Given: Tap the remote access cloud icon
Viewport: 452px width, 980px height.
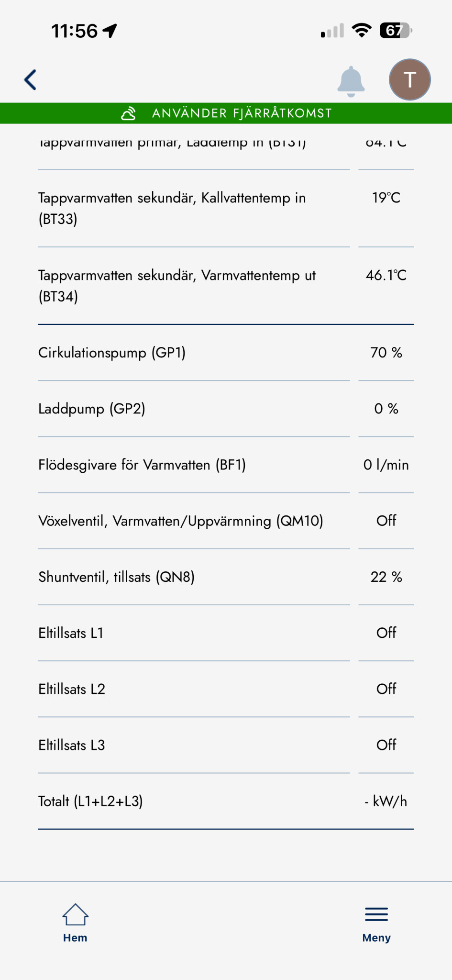Looking at the screenshot, I should pyautogui.click(x=128, y=113).
